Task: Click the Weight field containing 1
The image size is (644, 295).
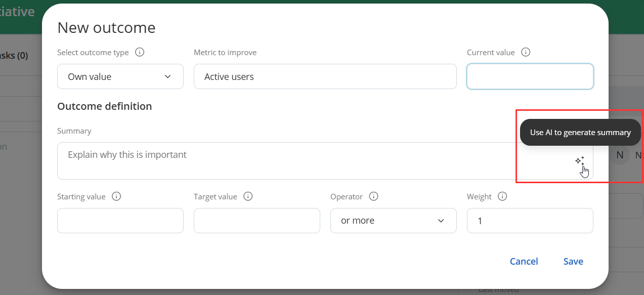Action: (530, 221)
